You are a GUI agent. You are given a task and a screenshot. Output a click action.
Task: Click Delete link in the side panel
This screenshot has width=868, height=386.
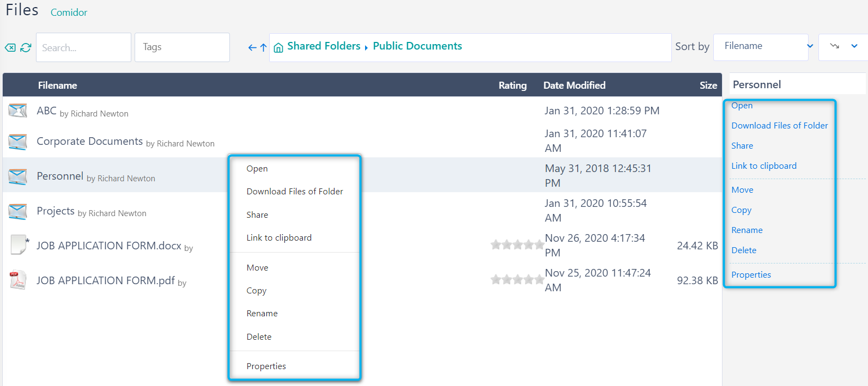tap(744, 250)
